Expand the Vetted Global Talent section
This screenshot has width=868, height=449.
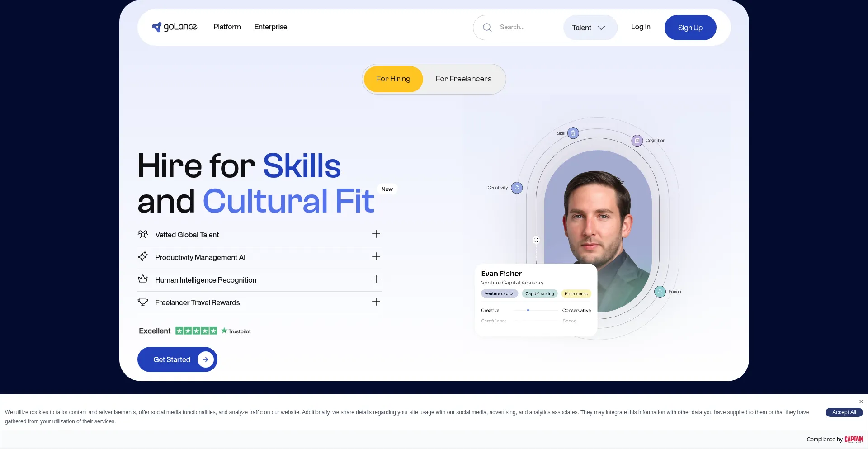[x=376, y=234]
